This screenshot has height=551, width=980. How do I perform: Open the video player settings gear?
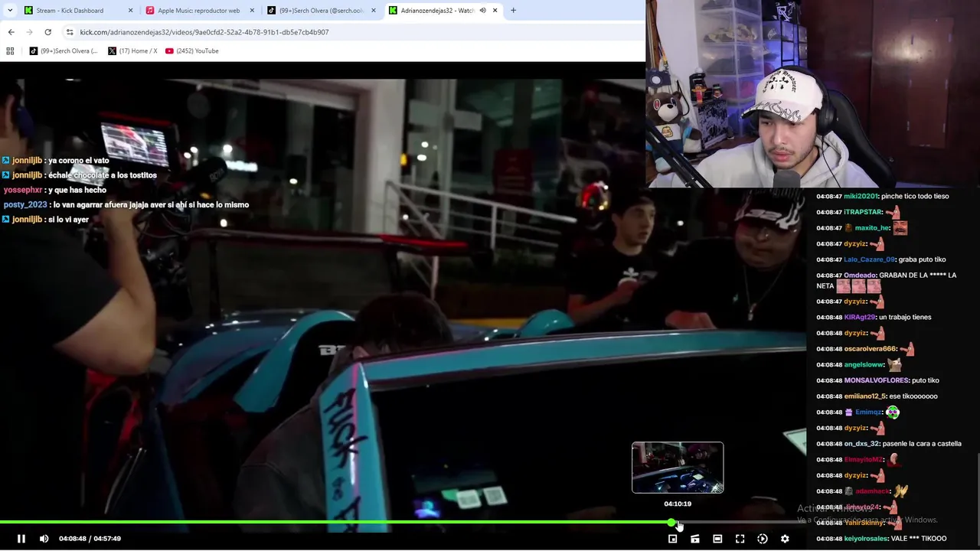pos(785,539)
